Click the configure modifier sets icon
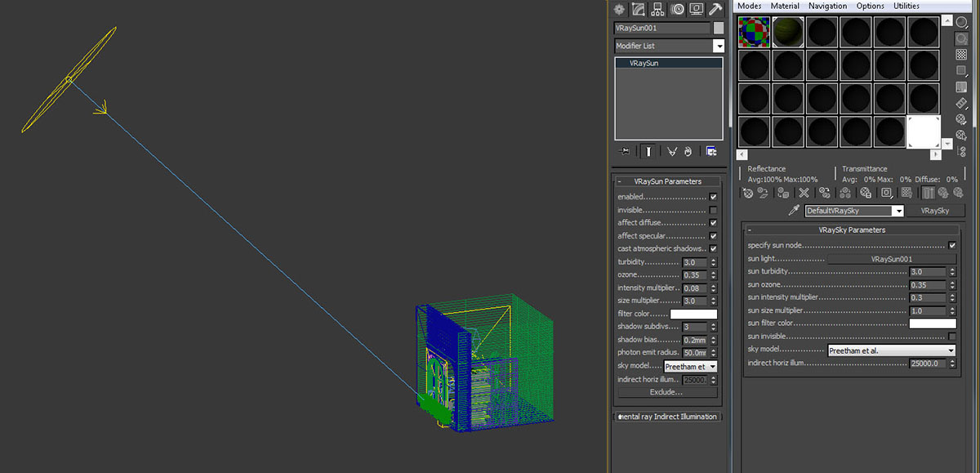The image size is (980, 473). coord(711,151)
